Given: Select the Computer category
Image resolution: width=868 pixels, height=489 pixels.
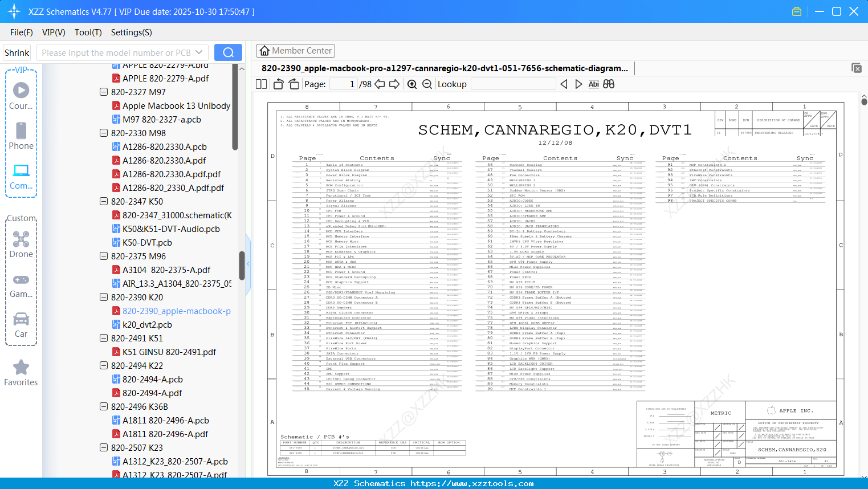Looking at the screenshot, I should (21, 176).
